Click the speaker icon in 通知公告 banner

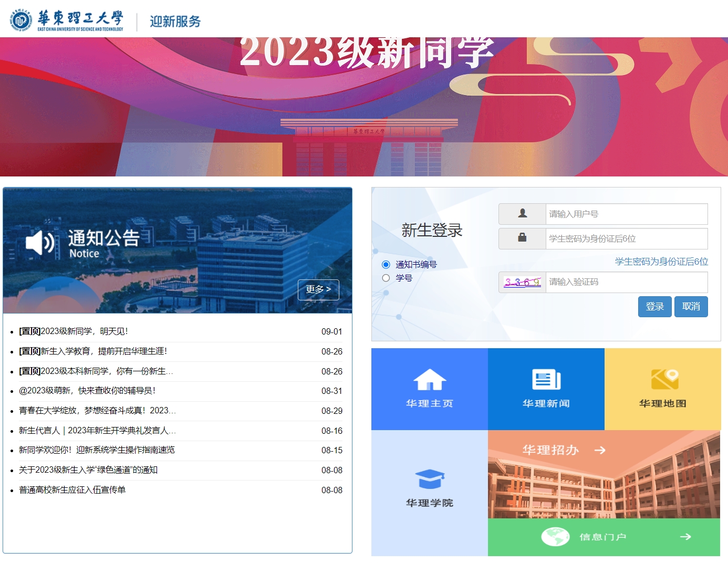(40, 243)
